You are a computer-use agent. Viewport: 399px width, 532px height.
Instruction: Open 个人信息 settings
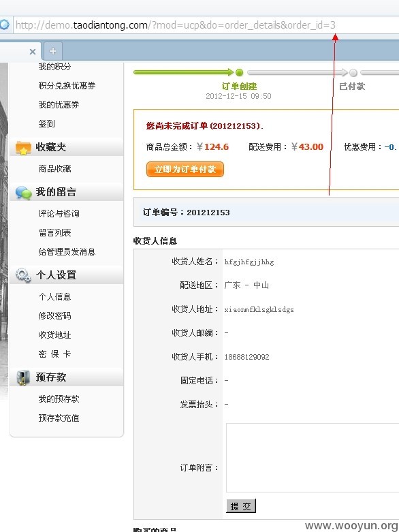tap(54, 296)
